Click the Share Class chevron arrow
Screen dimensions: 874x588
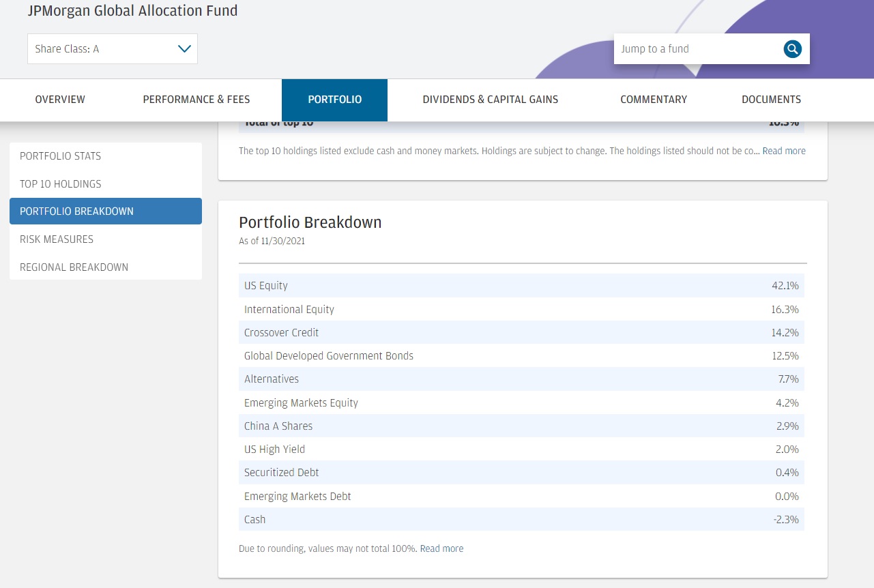click(184, 49)
